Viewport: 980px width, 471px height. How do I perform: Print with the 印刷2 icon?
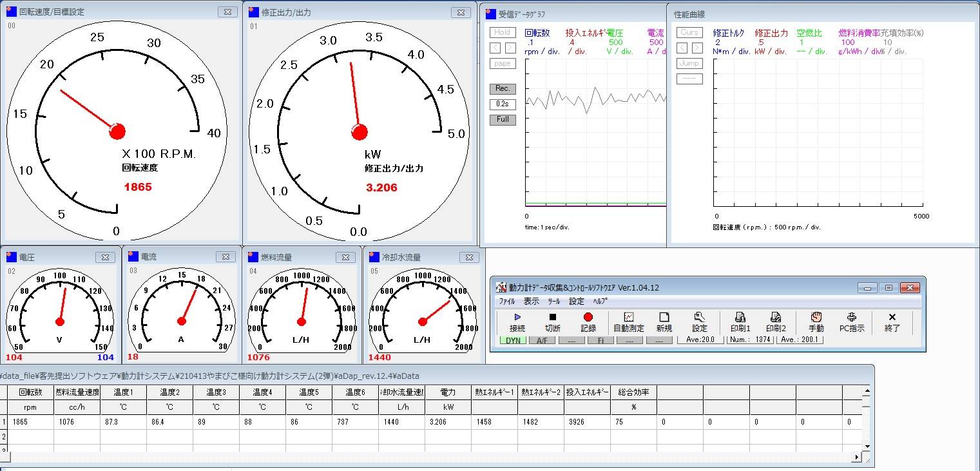pos(776,317)
